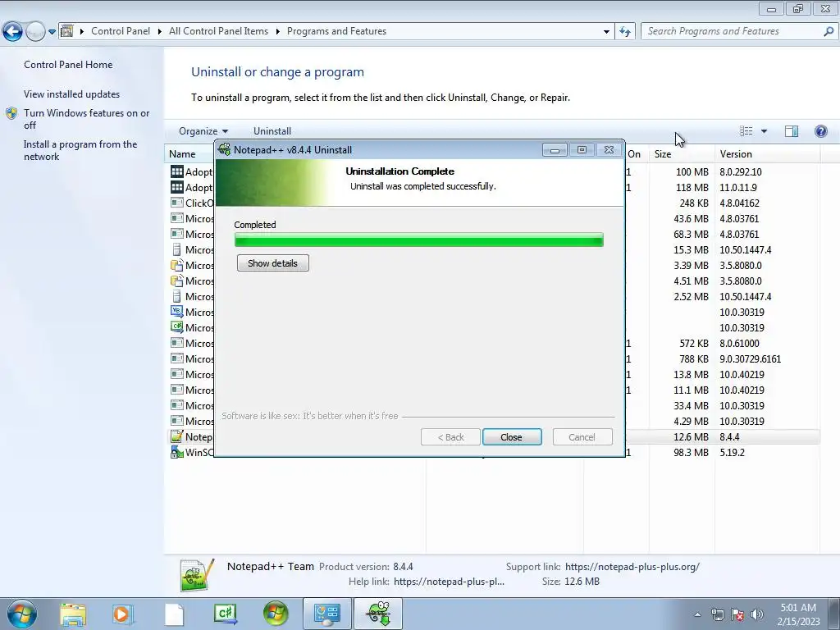Open the Help link in details pane
This screenshot has width=840, height=630.
[x=449, y=582]
